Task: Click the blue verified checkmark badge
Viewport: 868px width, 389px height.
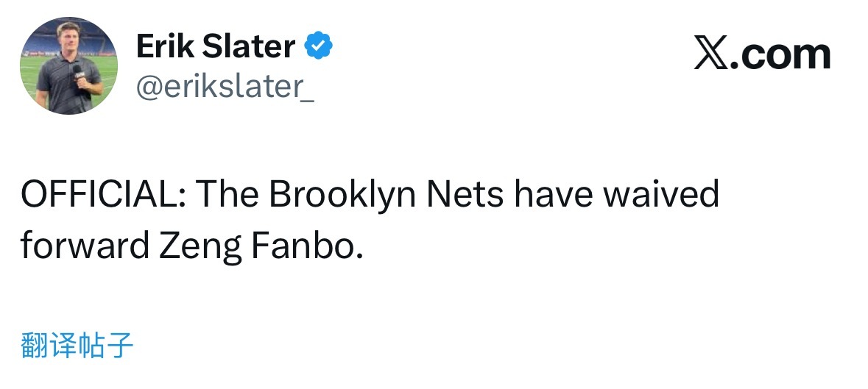Action: click(x=319, y=48)
